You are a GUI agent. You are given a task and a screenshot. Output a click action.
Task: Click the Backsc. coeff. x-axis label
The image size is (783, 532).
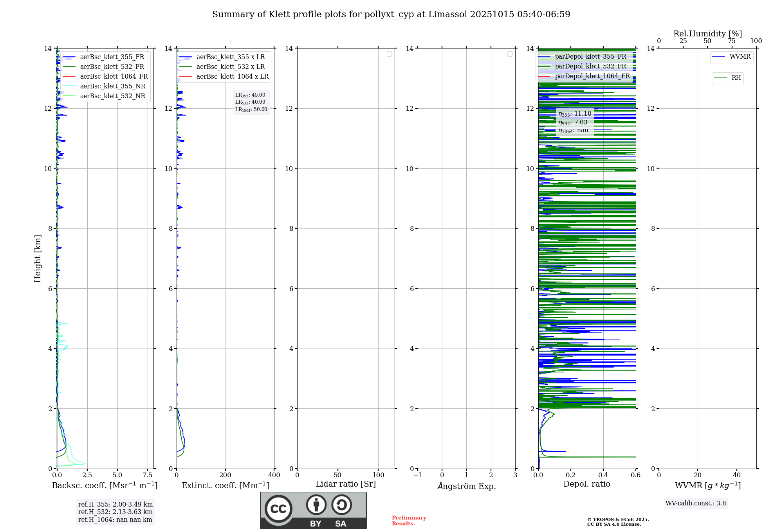pyautogui.click(x=105, y=485)
